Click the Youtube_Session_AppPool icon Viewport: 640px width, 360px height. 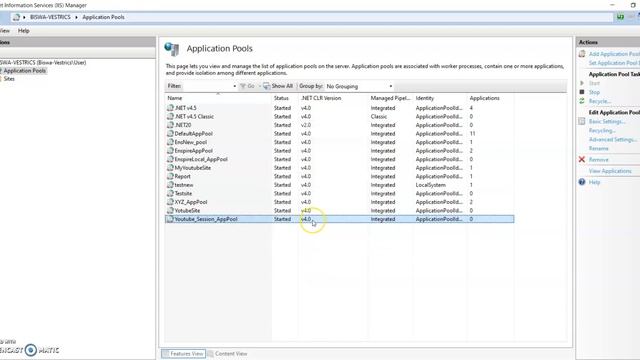point(170,219)
